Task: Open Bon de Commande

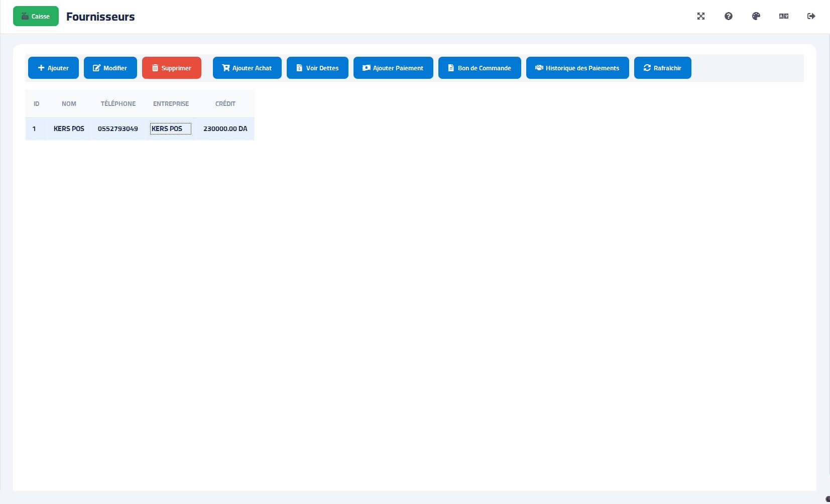Action: 479,68
